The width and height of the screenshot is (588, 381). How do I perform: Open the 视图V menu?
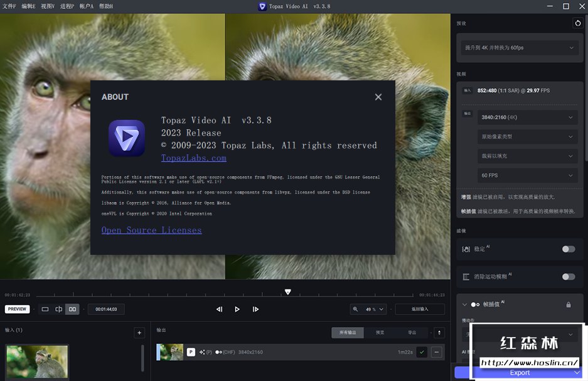point(48,6)
